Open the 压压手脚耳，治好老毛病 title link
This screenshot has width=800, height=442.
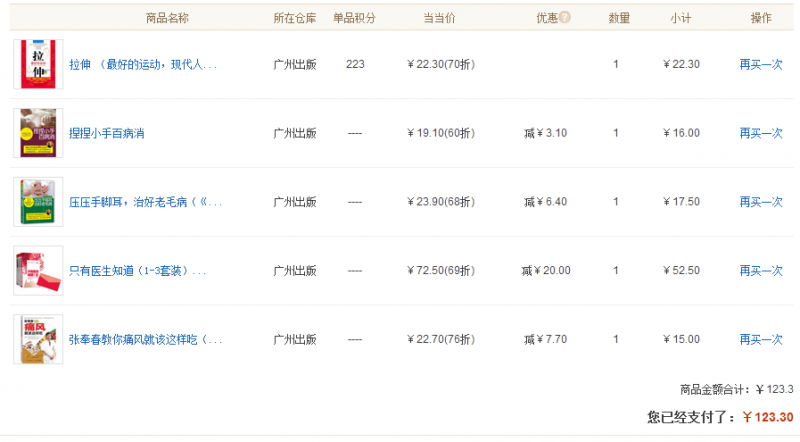pos(145,202)
